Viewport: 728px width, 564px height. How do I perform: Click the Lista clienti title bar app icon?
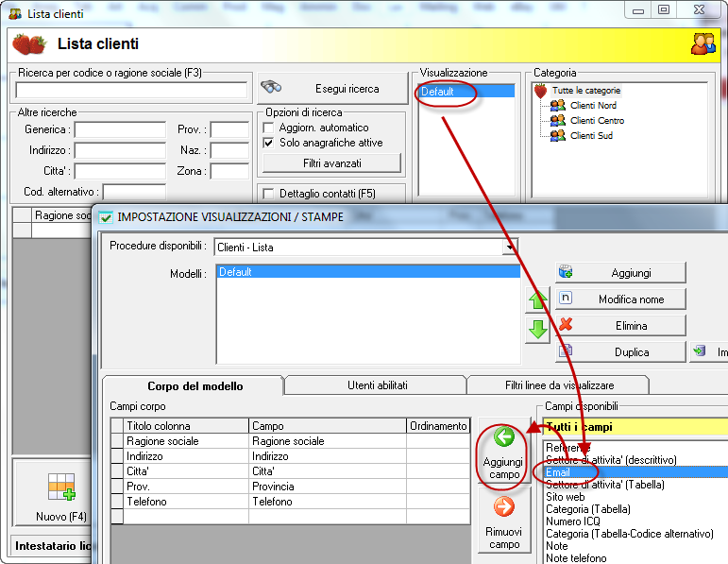coord(15,14)
